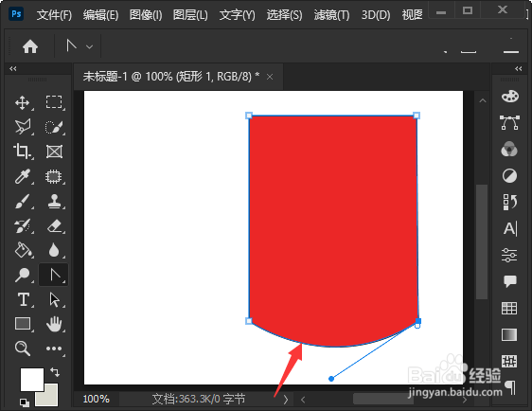Screen dimensions: 532x411
Task: Select the Horizontal Type tool
Action: [23, 299]
